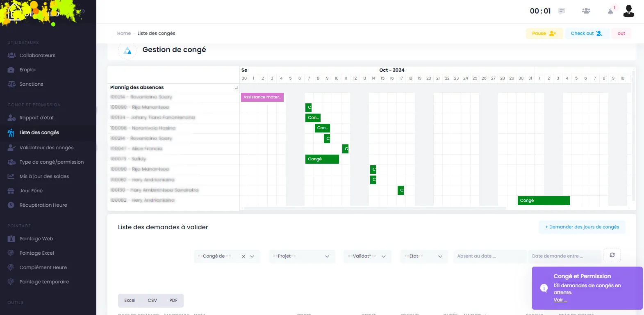This screenshot has height=315, width=644.
Task: Export the list with the Excel button
Action: tap(130, 300)
